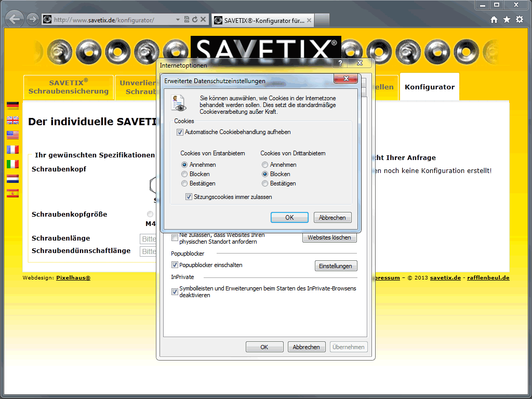Close the Erweiterte Datenschutzeinstellungen dialog
The height and width of the screenshot is (399, 532).
345,79
